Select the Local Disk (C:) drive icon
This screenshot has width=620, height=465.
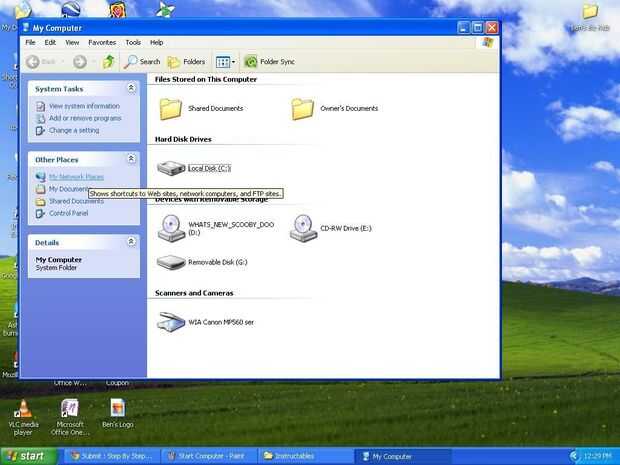coord(171,168)
